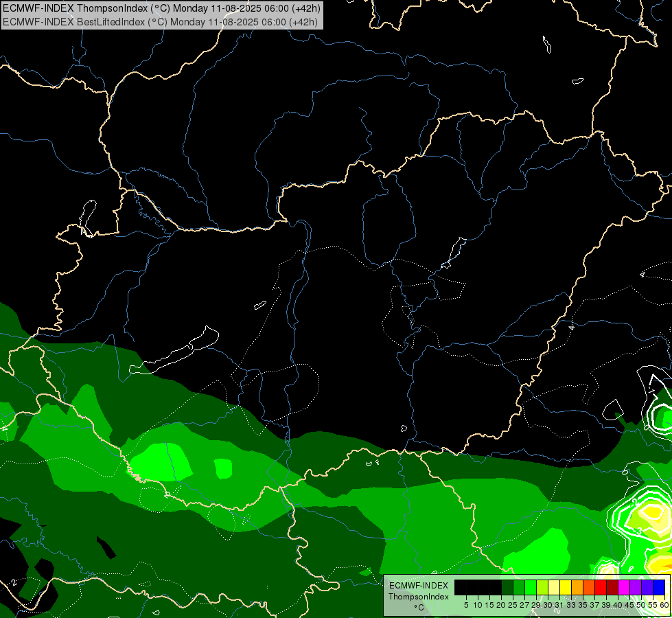Click the legend tick value 40
672x618 pixels.
click(618, 605)
